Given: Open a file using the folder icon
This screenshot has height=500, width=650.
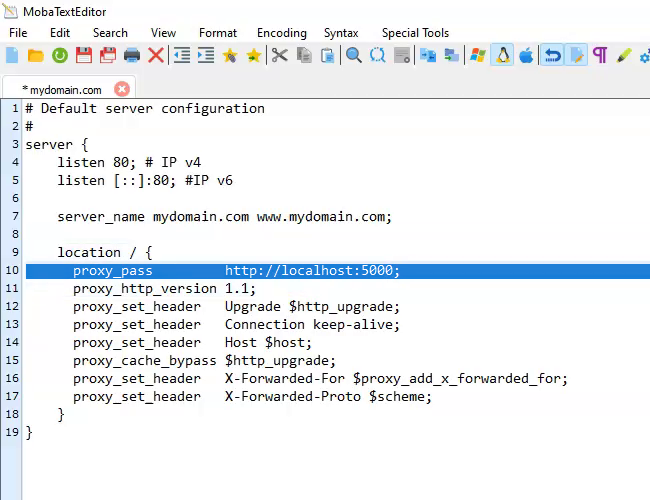Looking at the screenshot, I should point(36,55).
